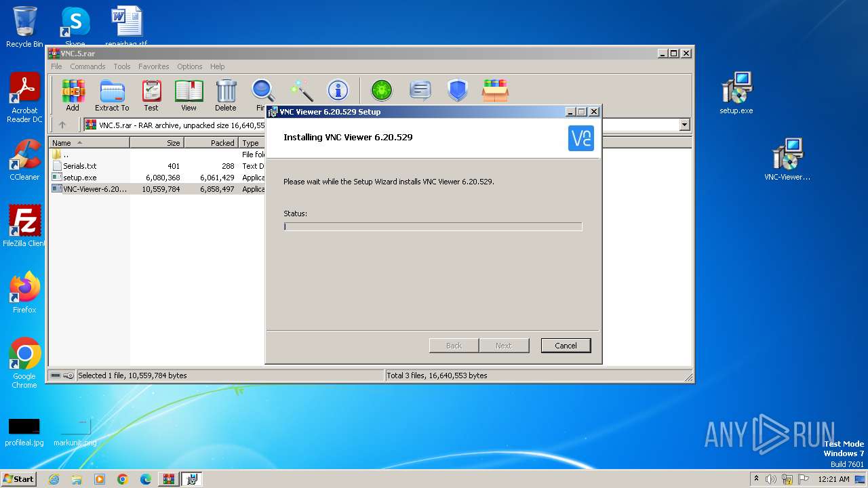This screenshot has width=868, height=488.
Task: Click the Extract To toolbar icon
Action: [x=112, y=95]
